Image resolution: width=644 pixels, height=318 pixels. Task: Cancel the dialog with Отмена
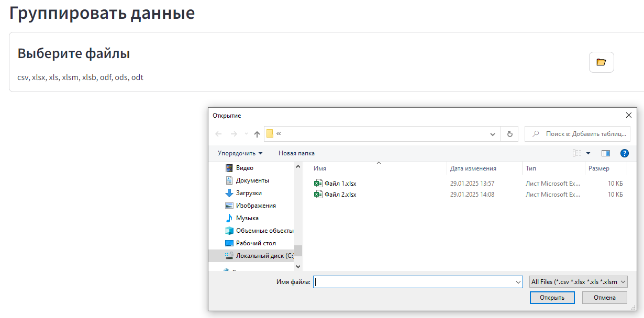click(605, 298)
